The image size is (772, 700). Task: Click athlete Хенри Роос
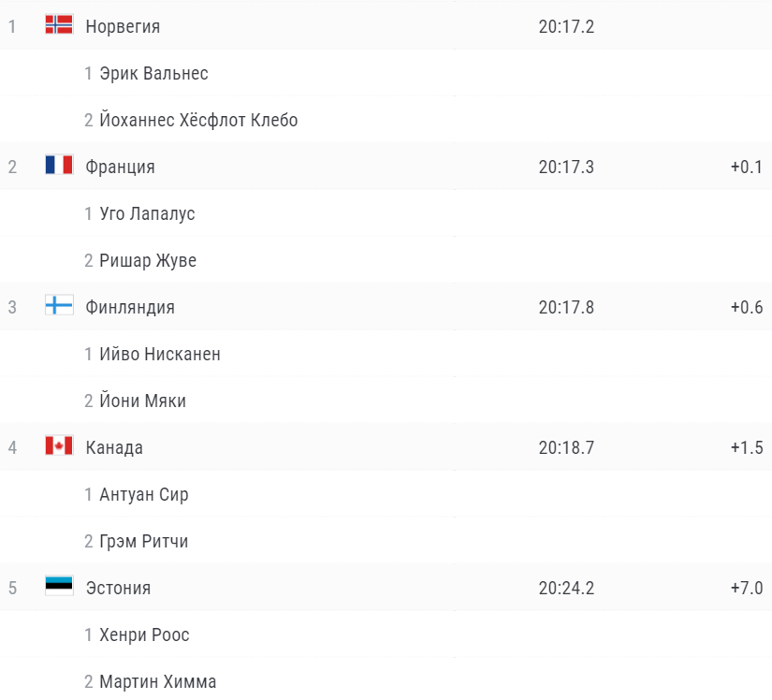tap(144, 634)
